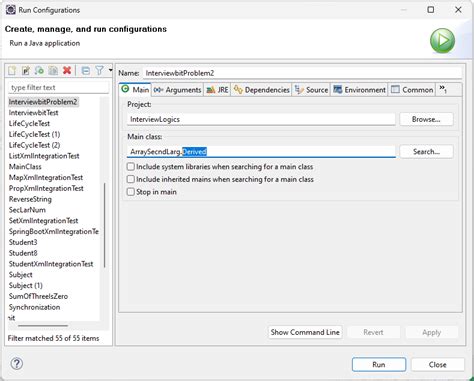Screen dimensions: 474x381
Task: Select LifeCycleTest (2) configuration
Action: tap(34, 145)
